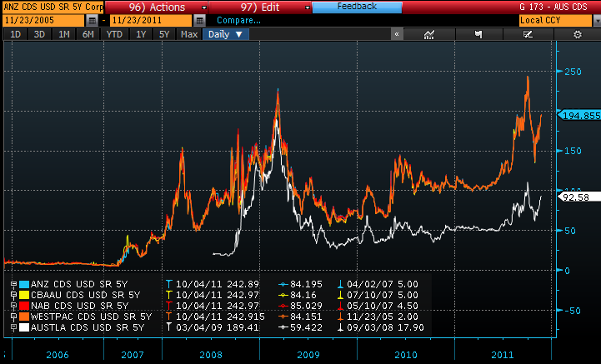
Task: Click the pin icon beside AUSTLA legend
Action: pyautogui.click(x=13, y=327)
